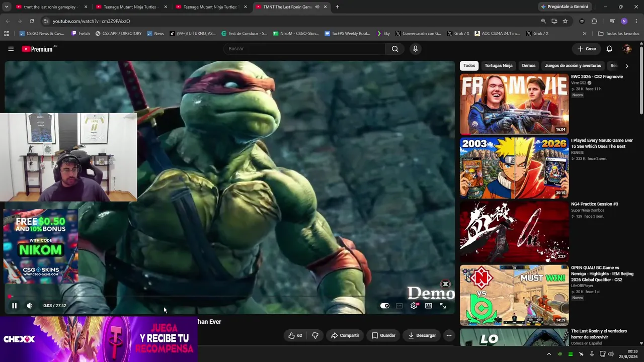The height and width of the screenshot is (362, 644).
Task: Expand the hidden bookmarks overflow chevron
Action: click(584, 34)
